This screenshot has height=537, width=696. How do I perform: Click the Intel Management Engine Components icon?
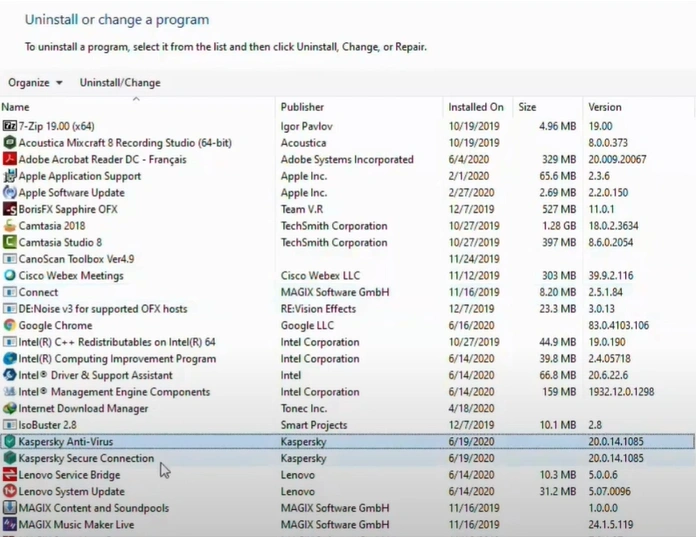[9, 392]
